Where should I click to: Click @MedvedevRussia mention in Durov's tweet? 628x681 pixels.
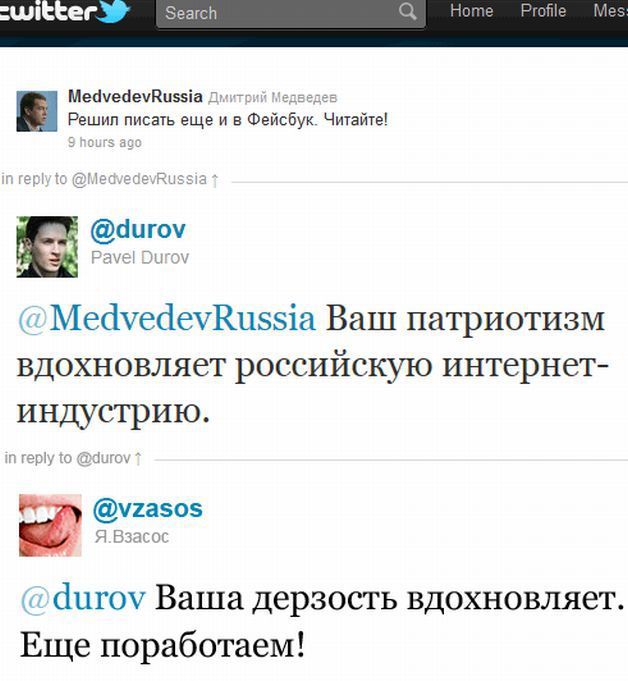pyautogui.click(x=166, y=319)
